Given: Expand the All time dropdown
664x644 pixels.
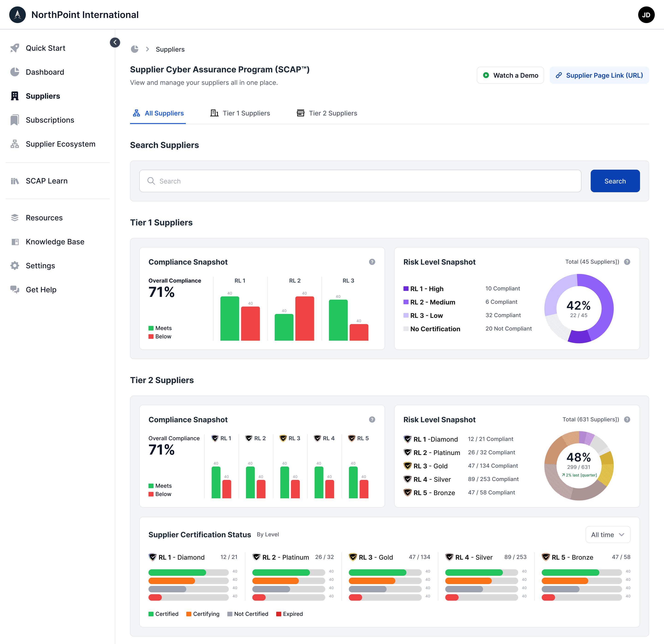Looking at the screenshot, I should [608, 535].
